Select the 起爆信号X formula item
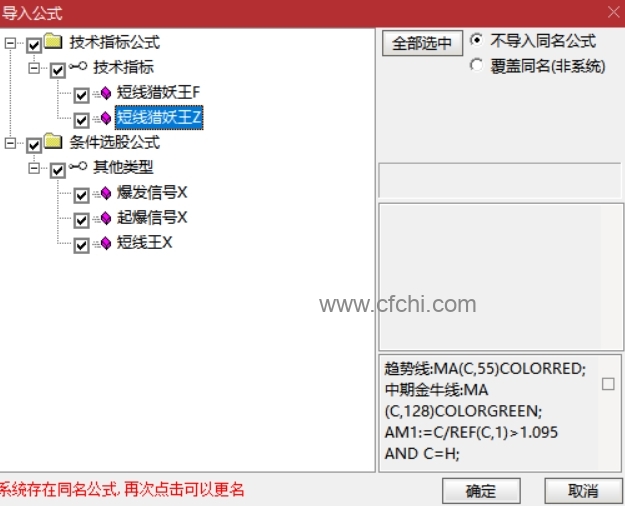Viewport: 625px width, 506px height. (152, 218)
